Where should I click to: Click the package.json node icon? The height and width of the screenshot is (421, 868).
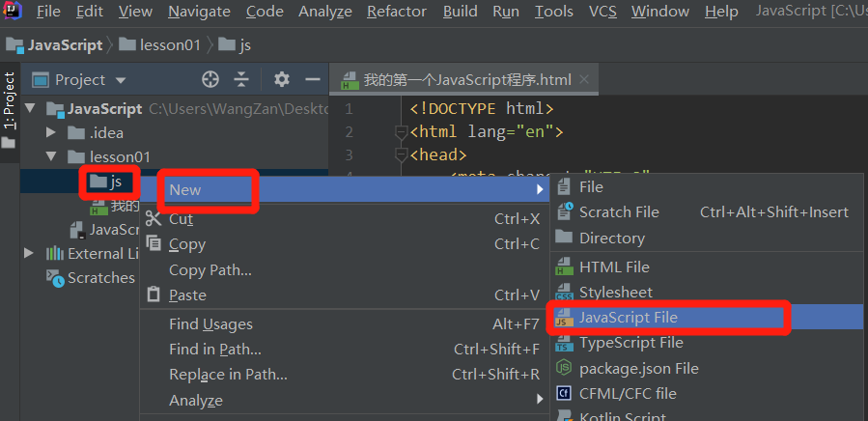point(564,367)
